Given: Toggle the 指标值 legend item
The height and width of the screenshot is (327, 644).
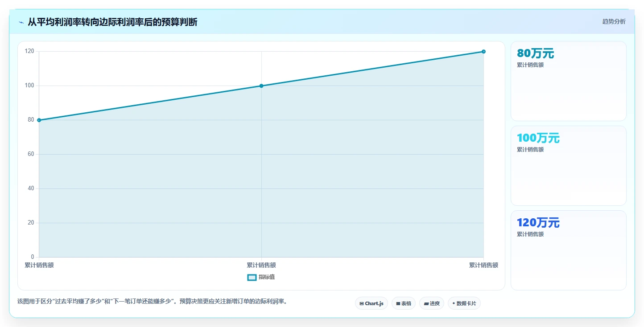Looking at the screenshot, I should click(261, 277).
